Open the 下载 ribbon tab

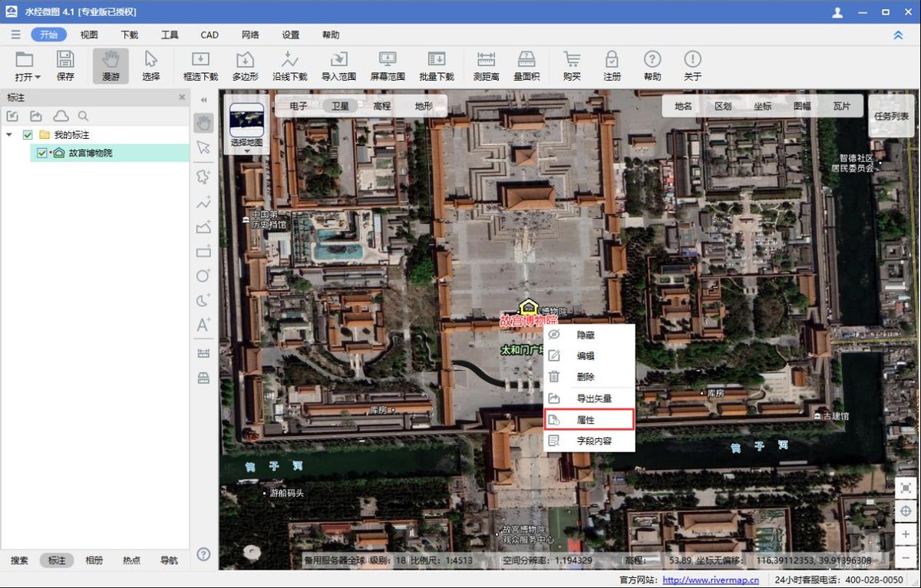(x=130, y=35)
